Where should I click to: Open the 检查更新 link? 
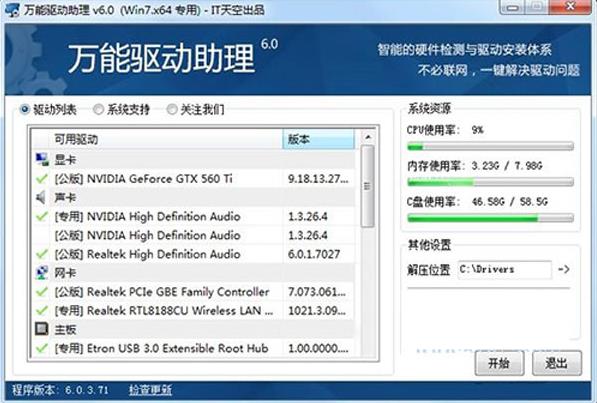[150, 390]
